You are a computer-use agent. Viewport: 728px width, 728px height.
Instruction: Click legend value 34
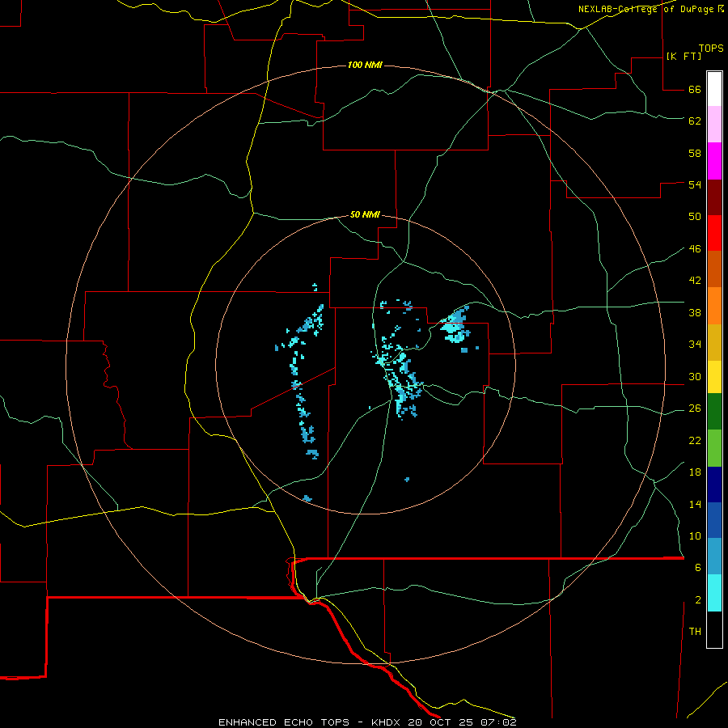(x=695, y=345)
